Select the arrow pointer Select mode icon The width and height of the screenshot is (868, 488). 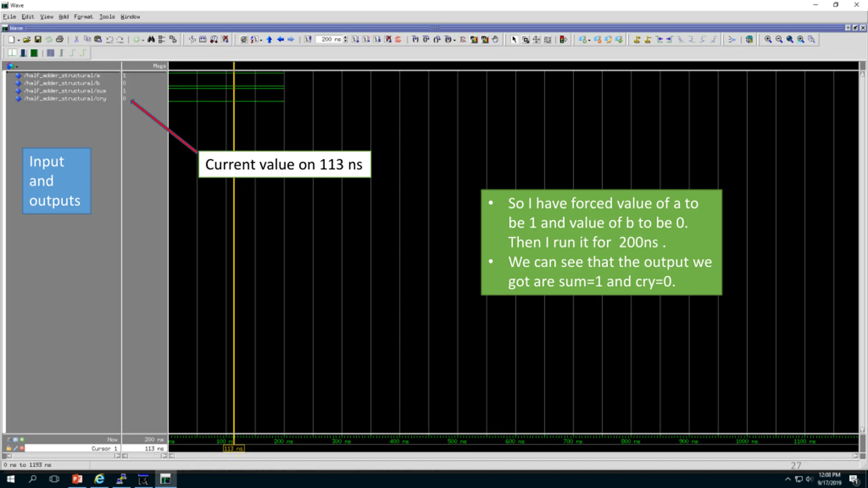tap(514, 40)
